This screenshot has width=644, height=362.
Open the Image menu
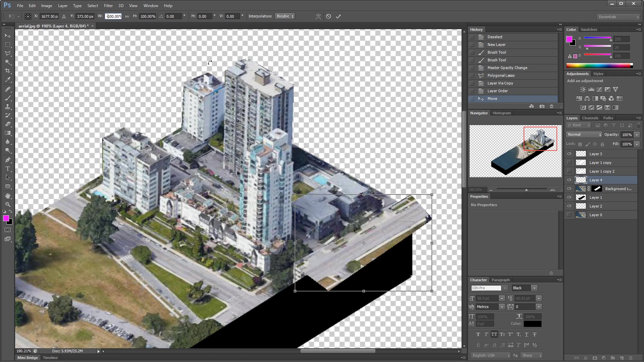pos(47,6)
